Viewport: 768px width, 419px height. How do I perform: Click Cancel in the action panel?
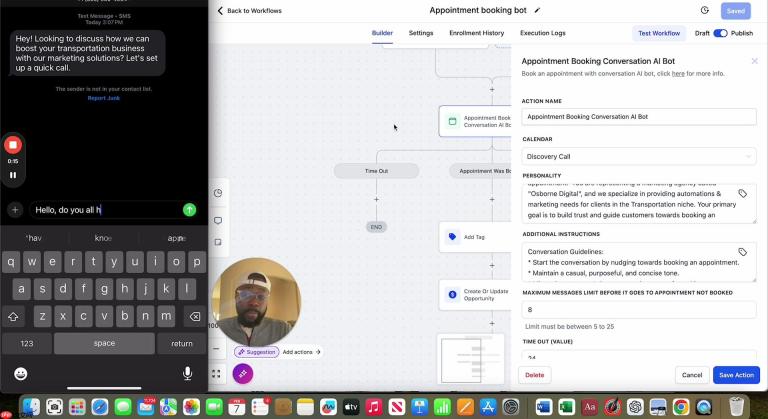click(x=692, y=375)
